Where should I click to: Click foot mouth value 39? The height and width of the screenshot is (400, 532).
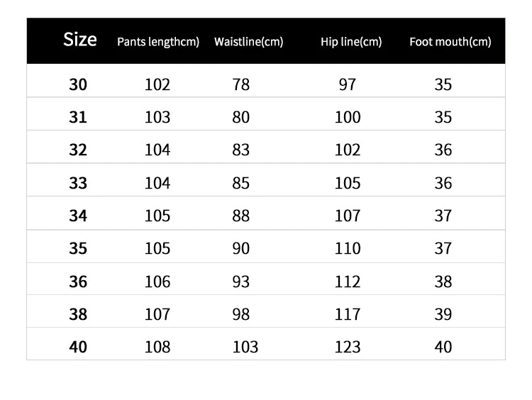(x=443, y=313)
